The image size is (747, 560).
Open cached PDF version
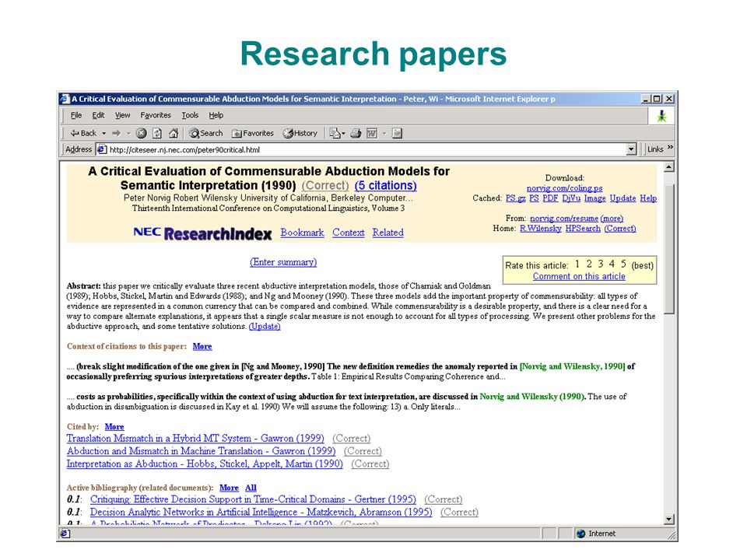(550, 198)
